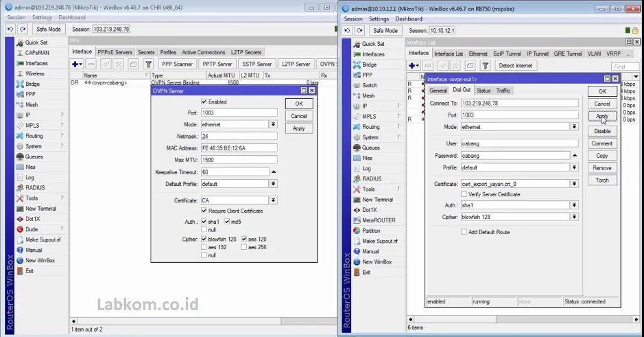Image resolution: width=644 pixels, height=337 pixels.
Task: Toggle Enabled checkbox in OVPN Server
Action: click(x=204, y=102)
